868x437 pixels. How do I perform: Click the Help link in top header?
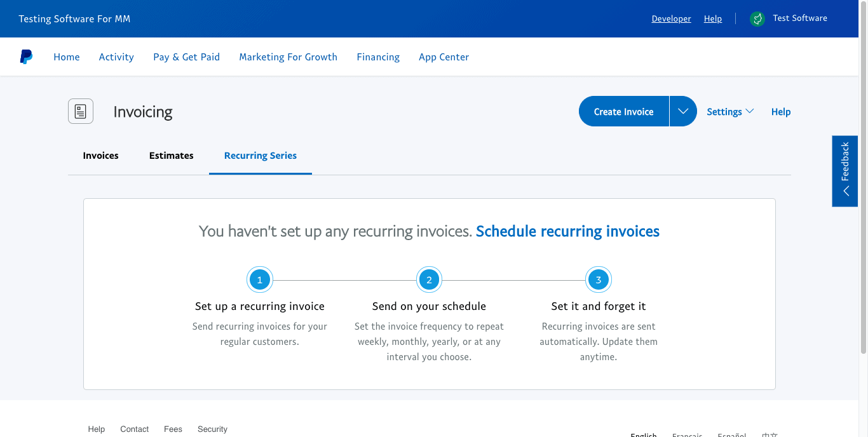point(713,18)
